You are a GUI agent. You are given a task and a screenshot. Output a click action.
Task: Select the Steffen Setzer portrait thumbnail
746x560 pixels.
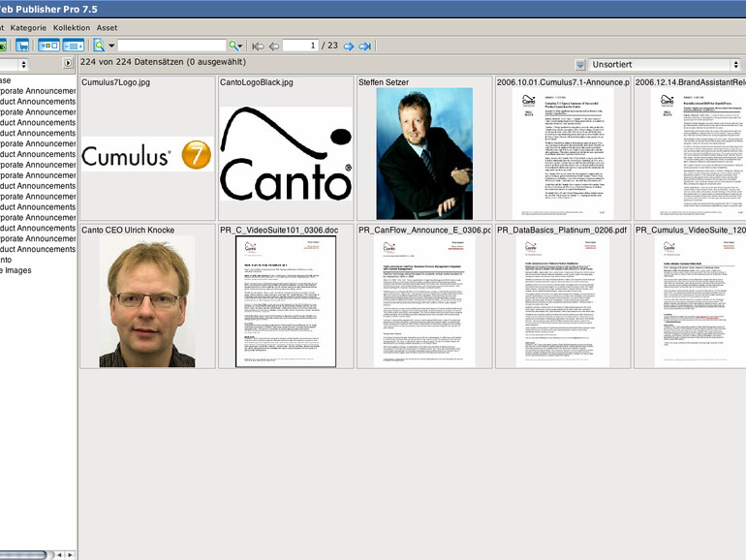pos(424,153)
